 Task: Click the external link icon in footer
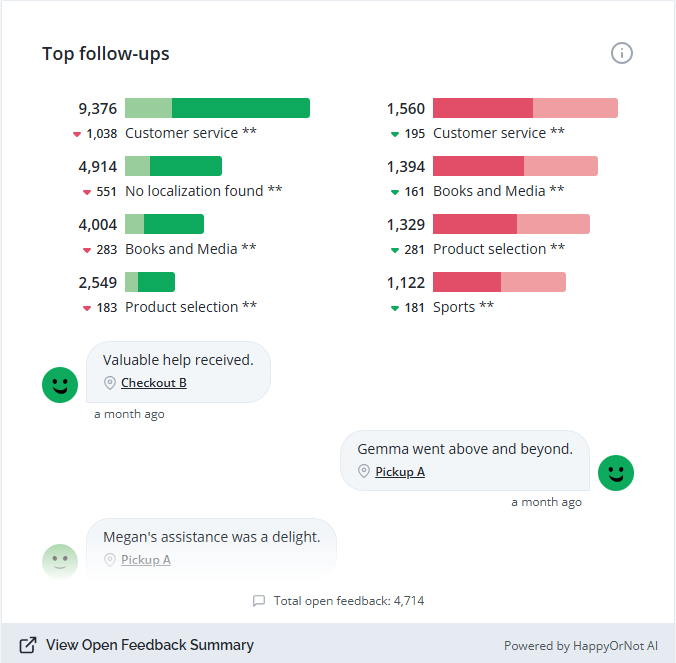[x=29, y=645]
